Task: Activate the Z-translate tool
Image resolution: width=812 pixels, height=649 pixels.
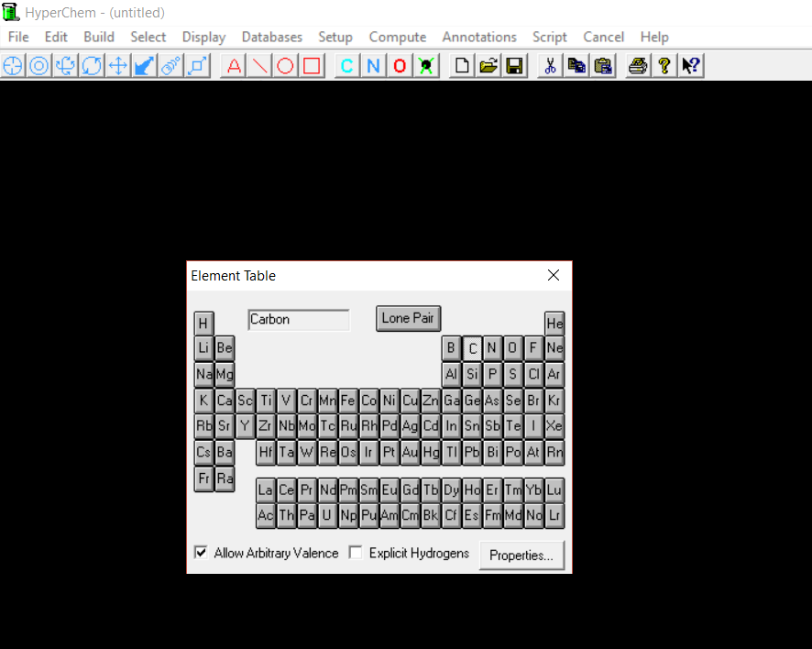Action: 145,66
